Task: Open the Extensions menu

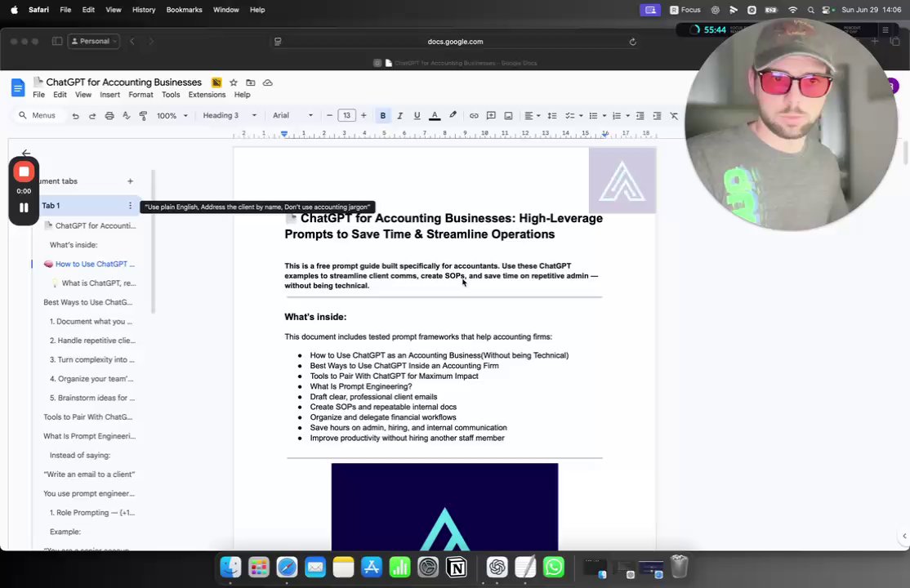Action: pyautogui.click(x=207, y=95)
